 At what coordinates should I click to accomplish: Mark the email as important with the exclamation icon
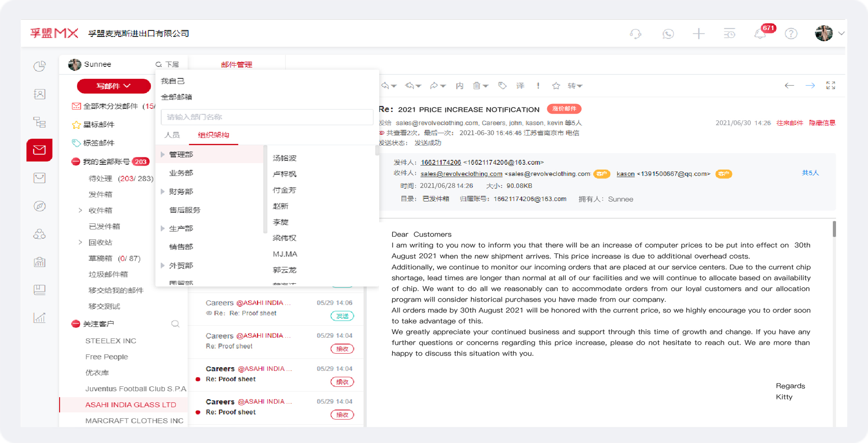(x=538, y=85)
